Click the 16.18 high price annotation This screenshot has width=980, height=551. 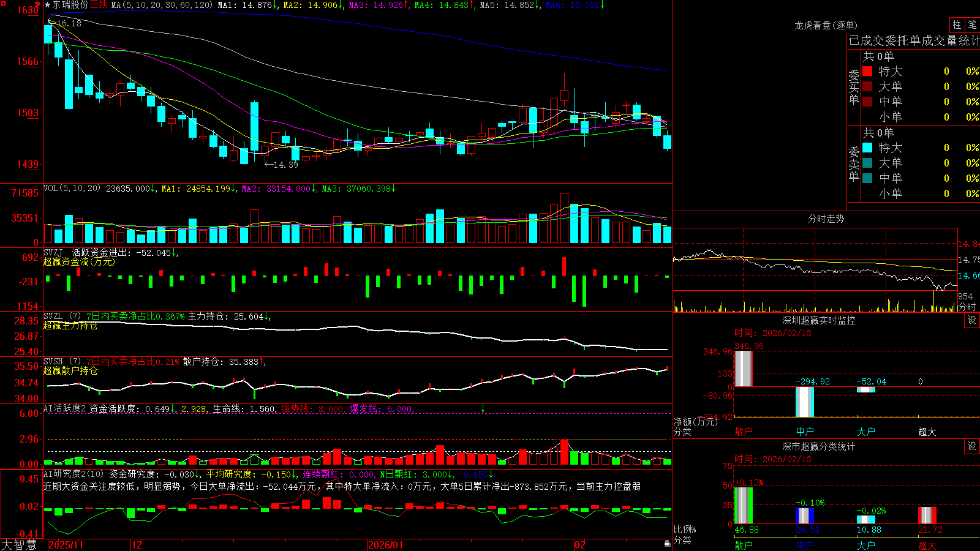(x=69, y=23)
